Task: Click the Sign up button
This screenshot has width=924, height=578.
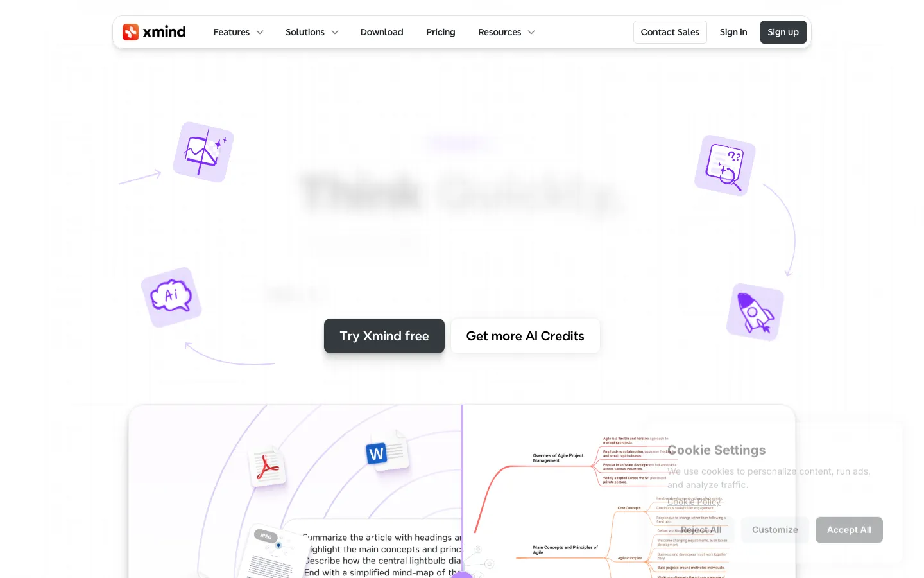Action: tap(783, 32)
